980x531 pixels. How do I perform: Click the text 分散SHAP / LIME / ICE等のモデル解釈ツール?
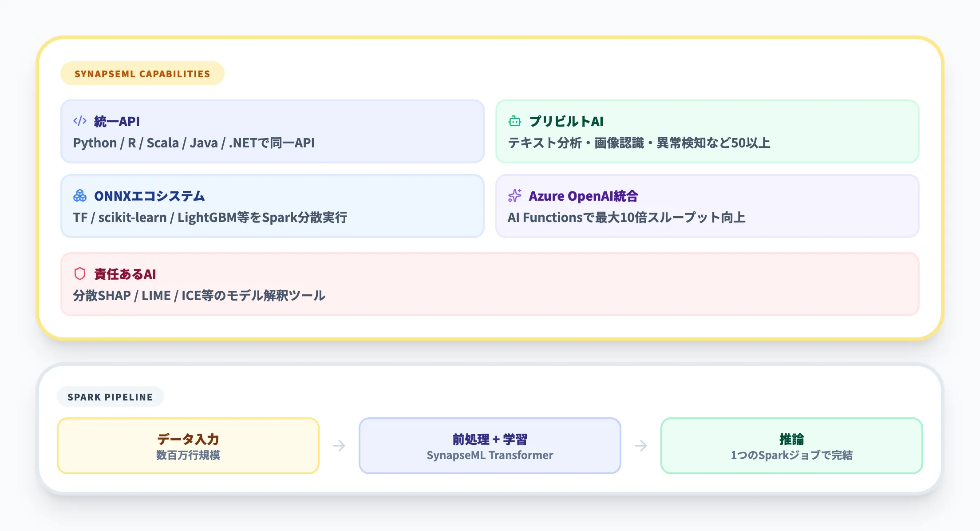pyautogui.click(x=199, y=294)
